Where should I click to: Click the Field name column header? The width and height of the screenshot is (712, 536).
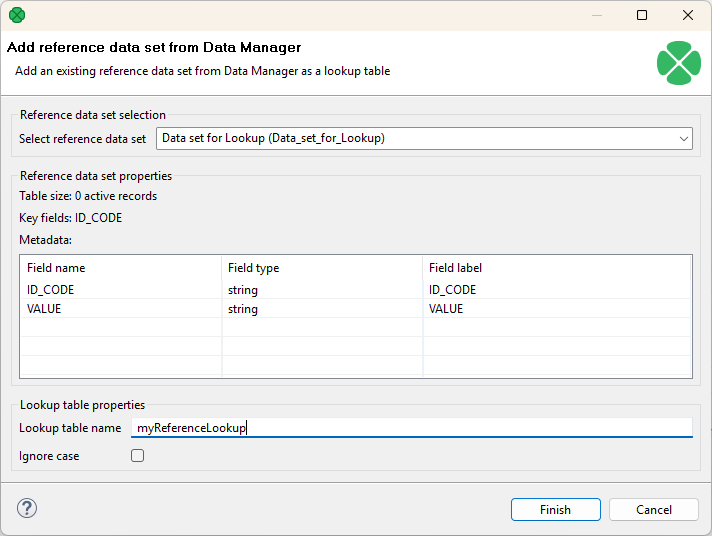coord(56,268)
